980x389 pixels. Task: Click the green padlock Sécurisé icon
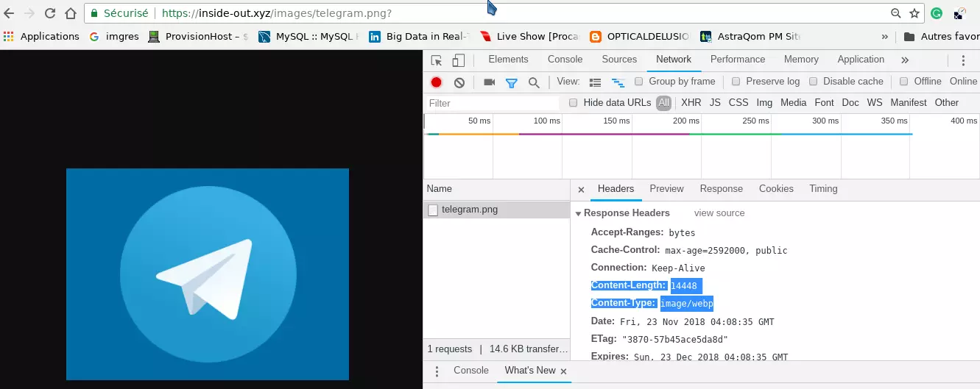(96, 13)
